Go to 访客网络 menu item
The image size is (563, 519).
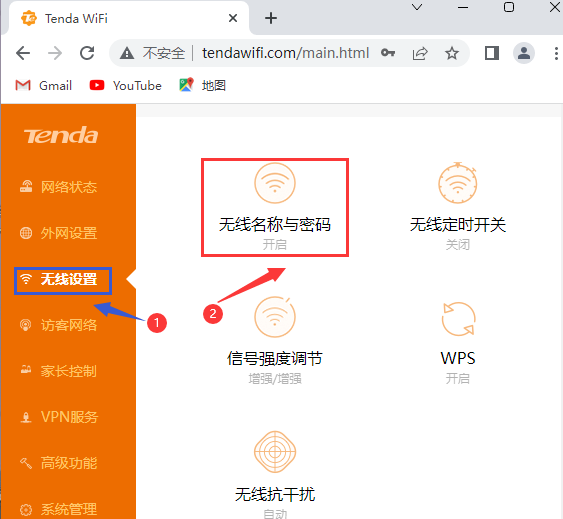pyautogui.click(x=58, y=325)
